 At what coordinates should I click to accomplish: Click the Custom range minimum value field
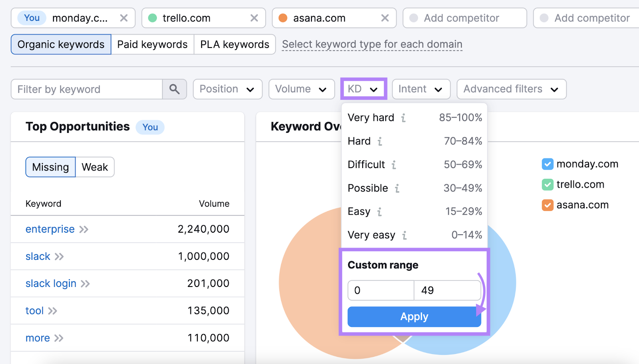pyautogui.click(x=380, y=290)
